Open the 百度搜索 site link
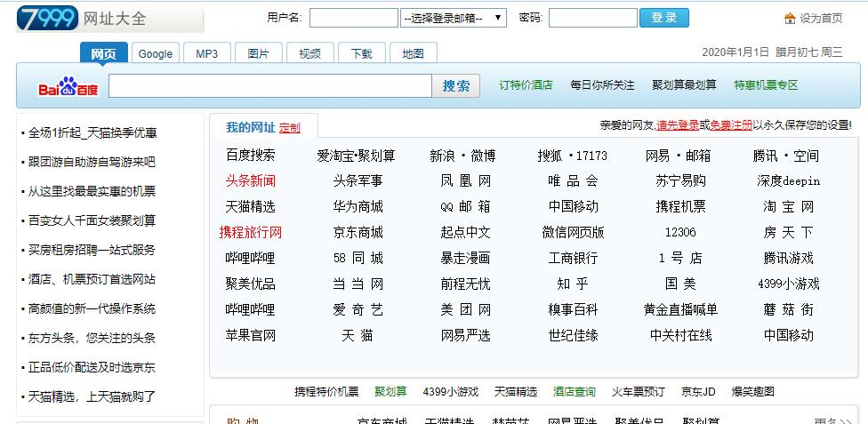Screen dimensions: 868x424 pyautogui.click(x=250, y=156)
